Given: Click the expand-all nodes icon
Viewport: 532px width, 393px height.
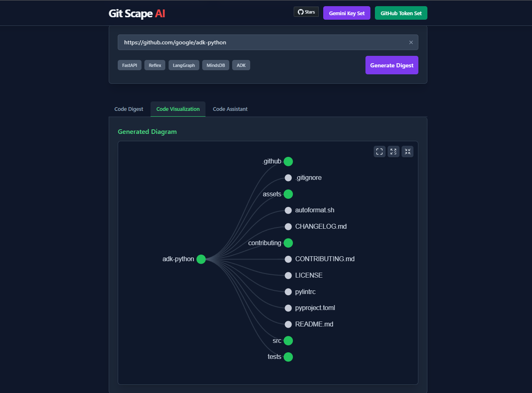Looking at the screenshot, I should point(393,152).
